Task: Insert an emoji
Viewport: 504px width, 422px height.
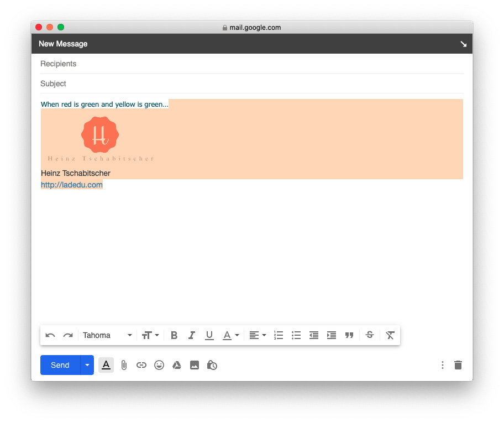Action: coord(159,366)
